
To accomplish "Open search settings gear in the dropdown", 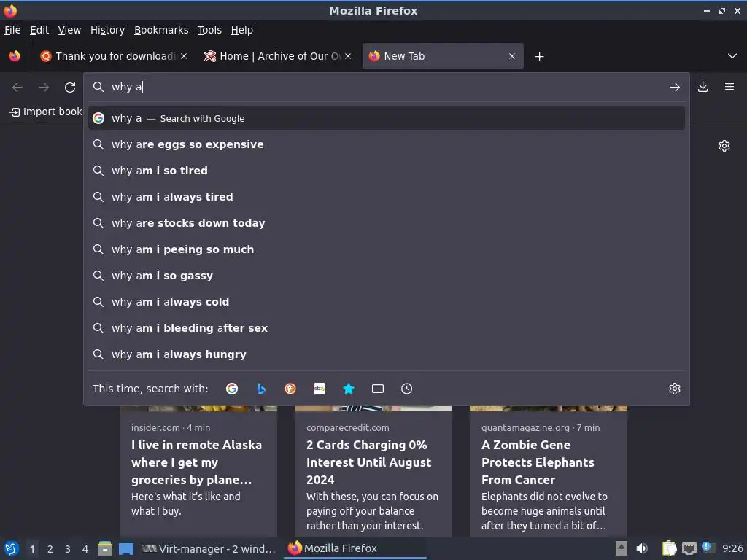I will 674,389.
